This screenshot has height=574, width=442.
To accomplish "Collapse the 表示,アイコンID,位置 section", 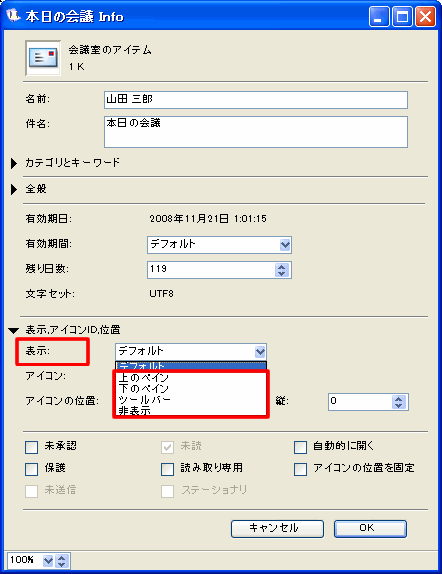I will pyautogui.click(x=14, y=331).
